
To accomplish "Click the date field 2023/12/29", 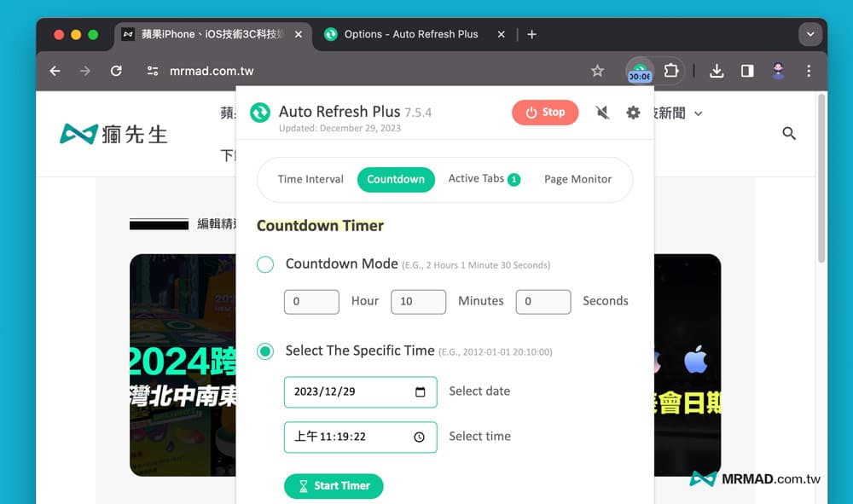I will 360,392.
